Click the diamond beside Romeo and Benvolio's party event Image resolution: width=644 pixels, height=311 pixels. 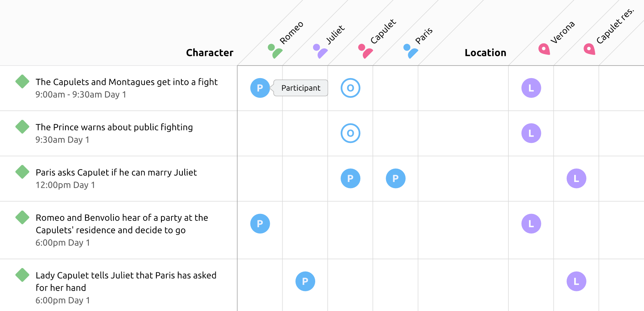point(22,217)
